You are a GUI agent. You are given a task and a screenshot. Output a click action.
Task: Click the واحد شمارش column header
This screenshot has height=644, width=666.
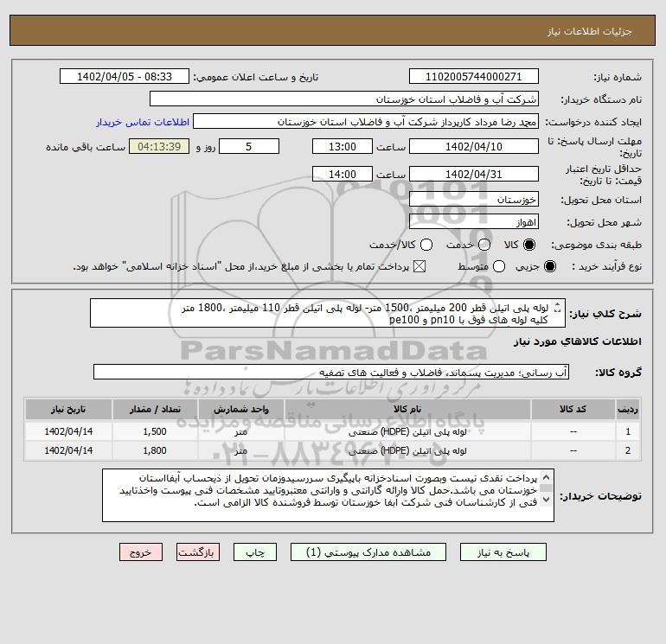pos(240,409)
